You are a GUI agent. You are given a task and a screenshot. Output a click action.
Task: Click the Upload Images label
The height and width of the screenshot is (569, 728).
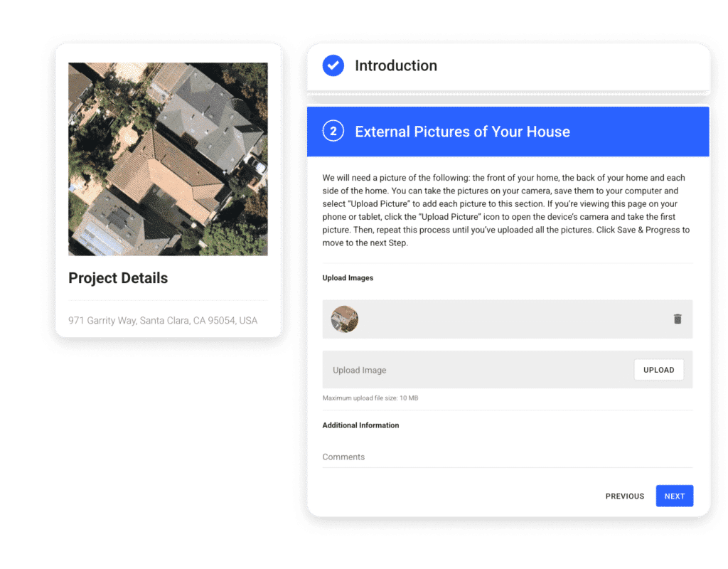[x=348, y=278]
